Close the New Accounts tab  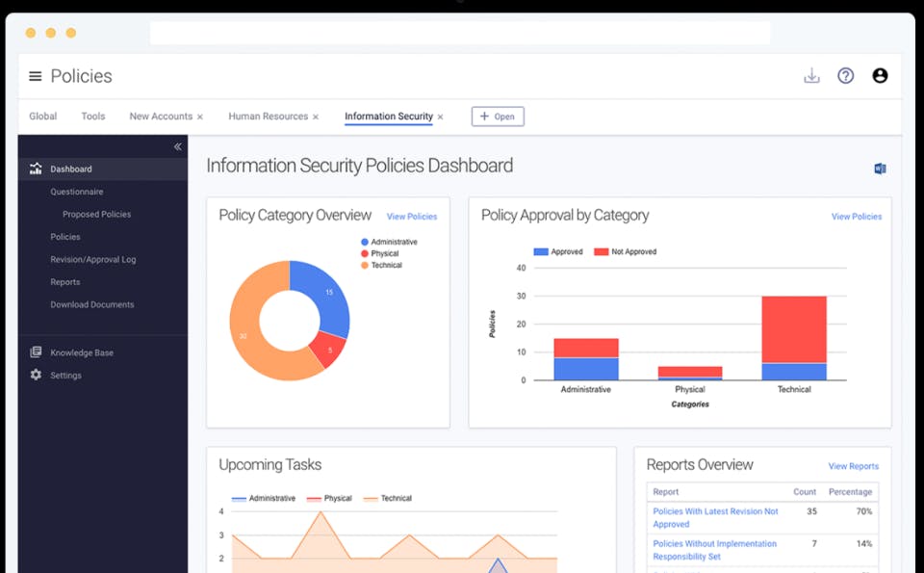200,117
